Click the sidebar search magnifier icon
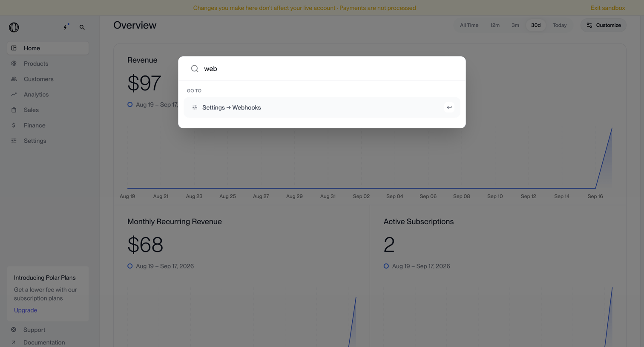 (x=82, y=27)
